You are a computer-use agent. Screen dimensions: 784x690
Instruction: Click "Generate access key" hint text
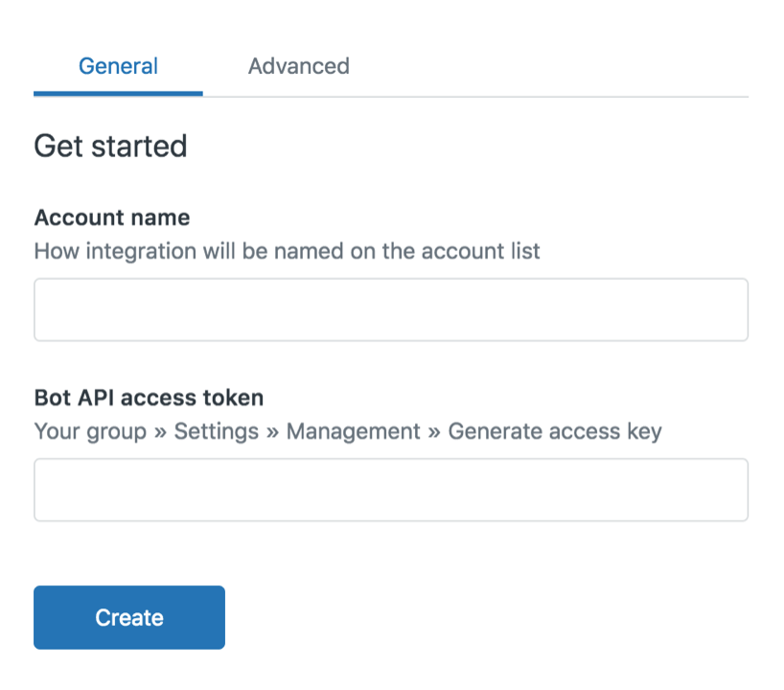(x=554, y=431)
